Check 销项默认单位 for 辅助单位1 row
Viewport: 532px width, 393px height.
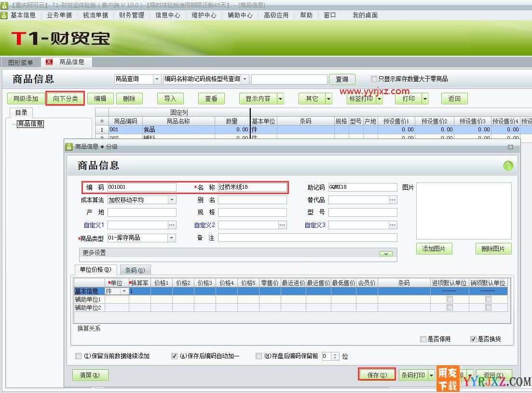pyautogui.click(x=488, y=299)
